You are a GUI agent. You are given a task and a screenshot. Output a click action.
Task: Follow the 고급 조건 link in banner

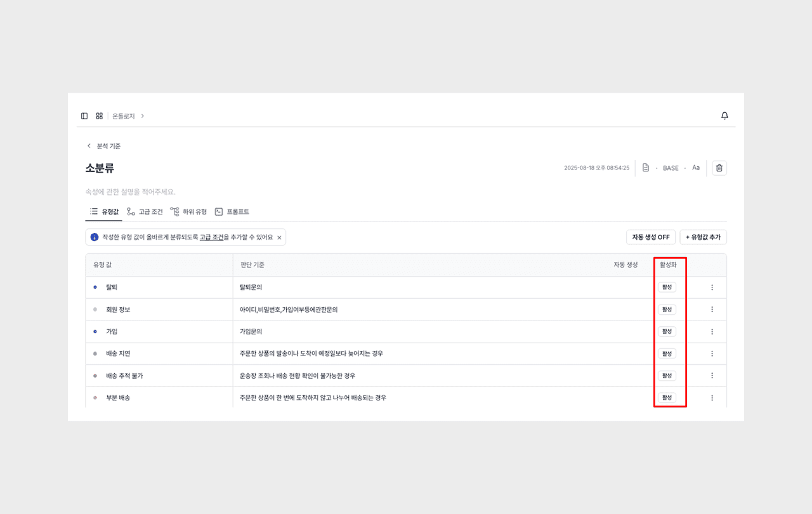click(211, 237)
